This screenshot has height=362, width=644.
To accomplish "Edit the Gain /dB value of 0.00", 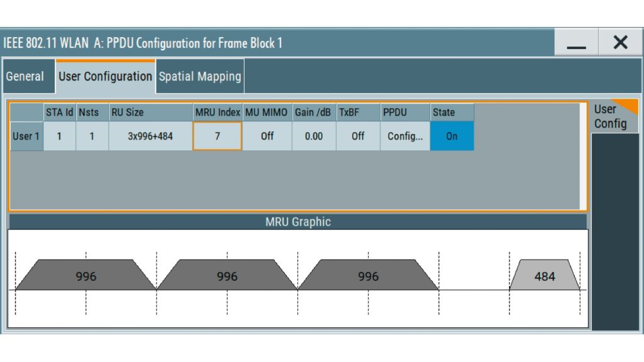I will click(x=313, y=136).
